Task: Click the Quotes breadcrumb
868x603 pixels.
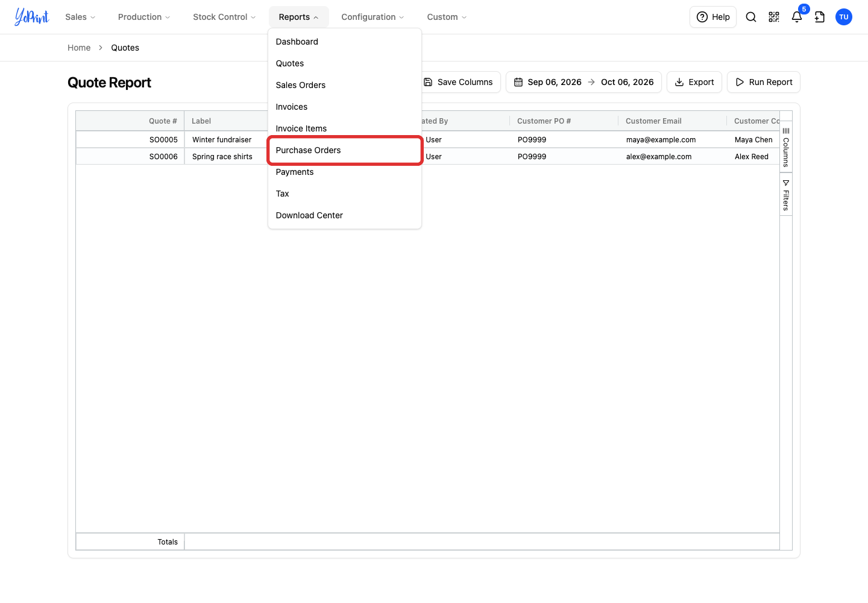Action: 125,48
